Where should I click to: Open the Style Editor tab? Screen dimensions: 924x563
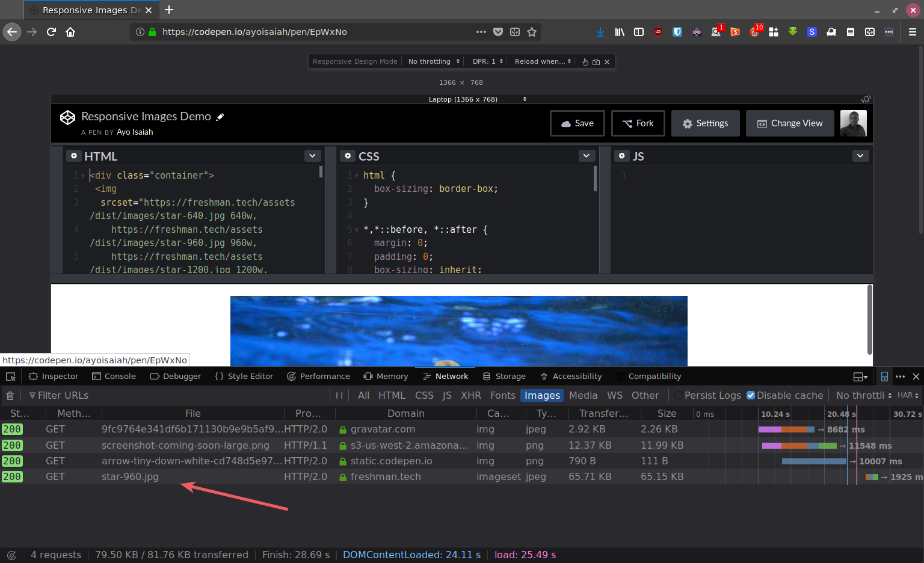[x=244, y=377]
